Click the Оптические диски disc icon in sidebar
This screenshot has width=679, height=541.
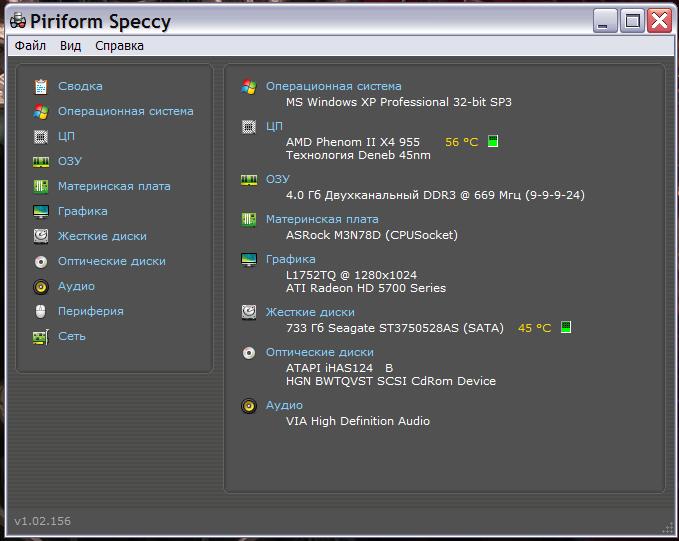click(41, 261)
